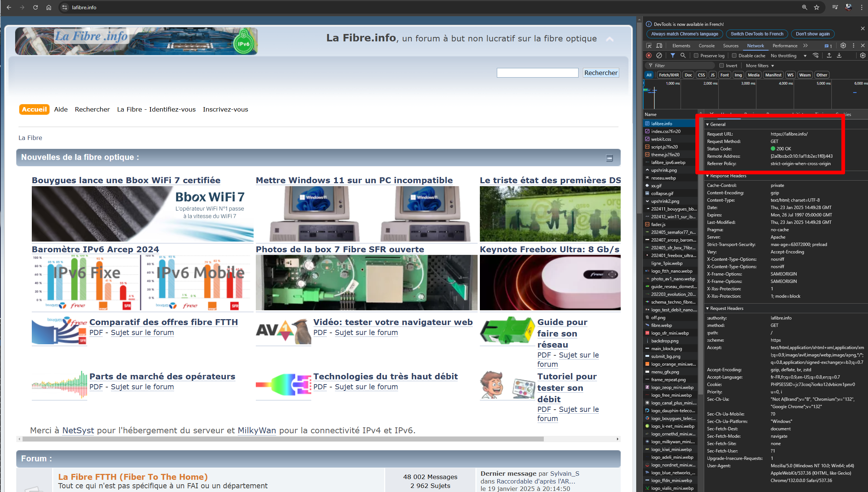This screenshot has height=492, width=868.
Task: Click the Rechercher search button
Action: [x=601, y=73]
